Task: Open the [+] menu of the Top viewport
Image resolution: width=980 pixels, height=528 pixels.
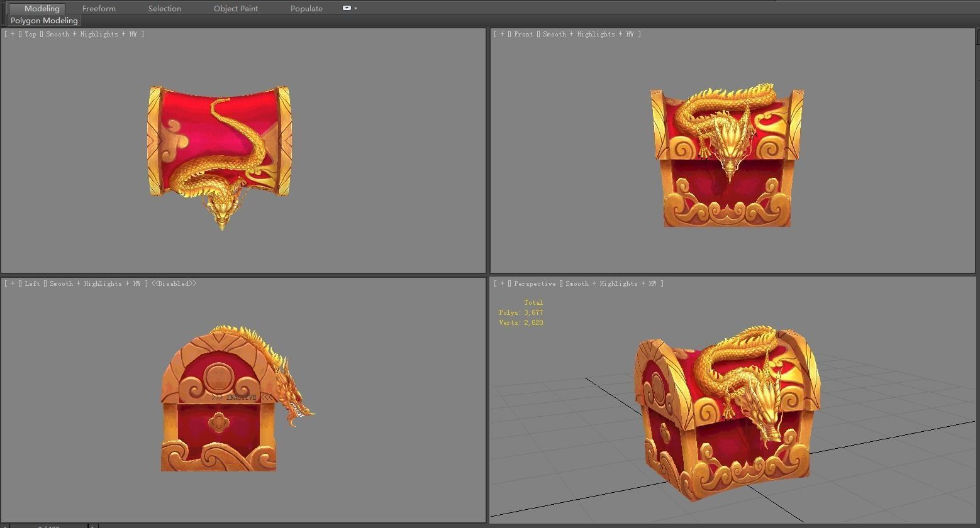Action: [x=13, y=34]
